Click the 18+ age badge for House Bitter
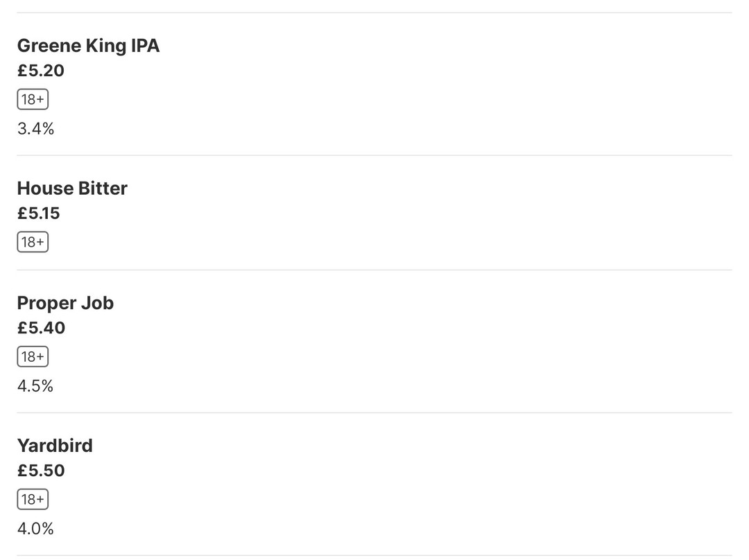The width and height of the screenshot is (749, 560). coord(33,243)
